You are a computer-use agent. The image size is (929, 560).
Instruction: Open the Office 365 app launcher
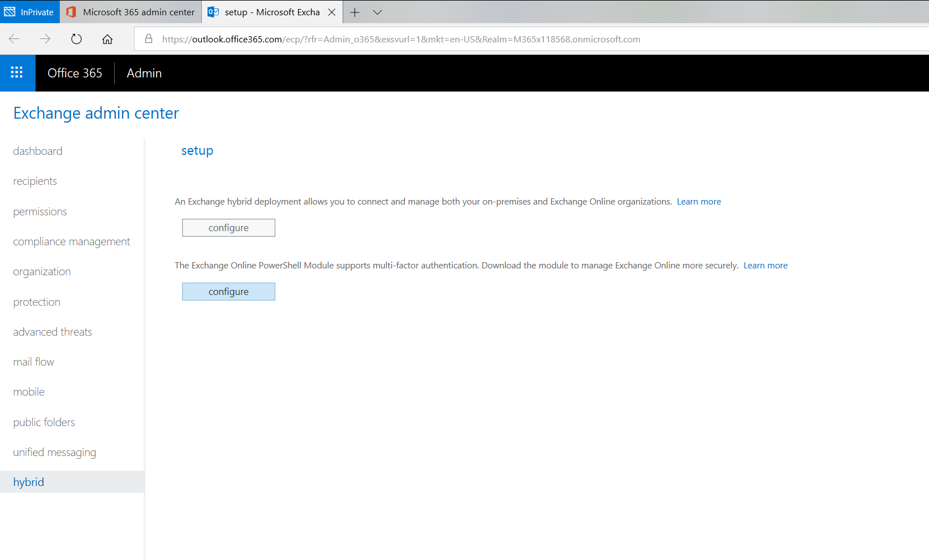pyautogui.click(x=16, y=72)
